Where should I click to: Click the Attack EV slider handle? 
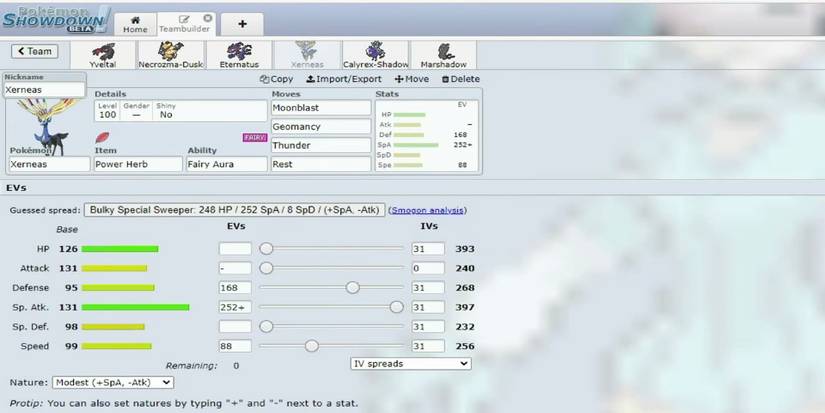266,268
